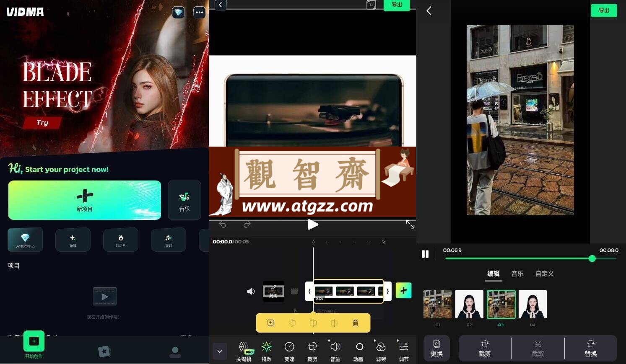
Task: Export video from the timeline editor screen
Action: pos(397,5)
